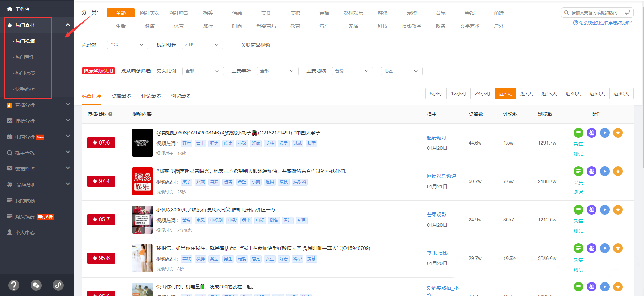Screen dimensions: 644x296
Task: Expand the 播主查找 sidebar section
Action: coord(68,152)
